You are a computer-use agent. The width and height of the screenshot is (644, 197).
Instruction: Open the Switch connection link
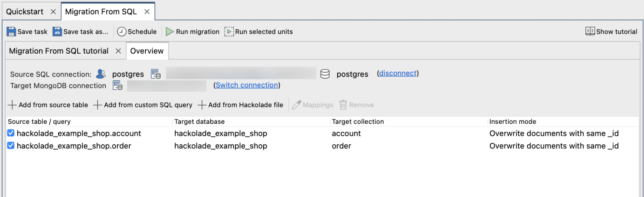pyautogui.click(x=246, y=85)
